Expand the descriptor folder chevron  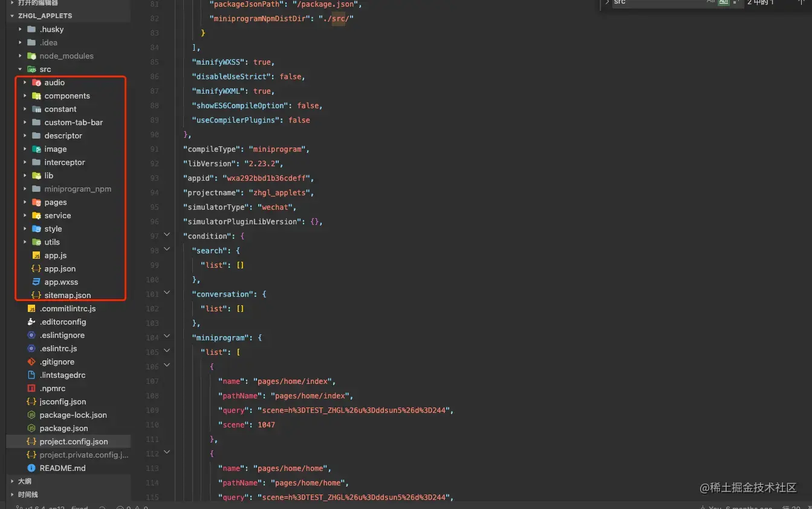tap(25, 135)
